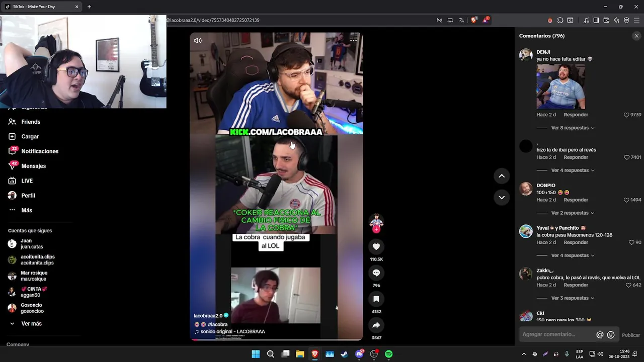The width and height of the screenshot is (644, 362).
Task: Open comments via the speech-bubble icon
Action: click(376, 273)
